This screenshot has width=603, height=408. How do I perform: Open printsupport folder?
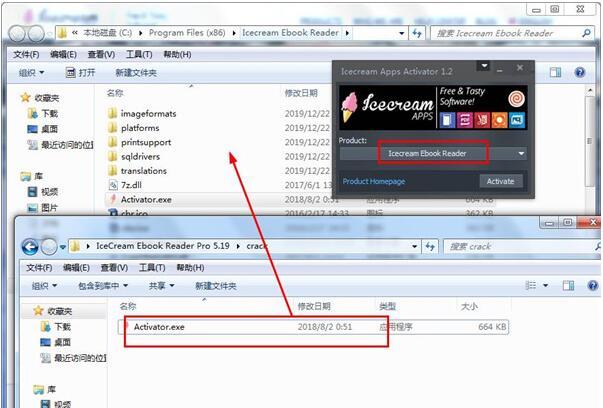145,142
